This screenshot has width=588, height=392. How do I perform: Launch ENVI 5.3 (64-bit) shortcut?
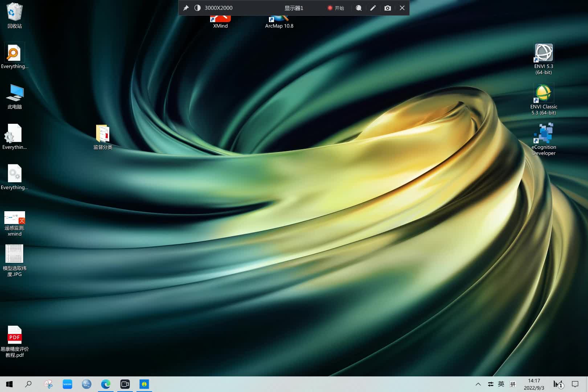coord(543,59)
